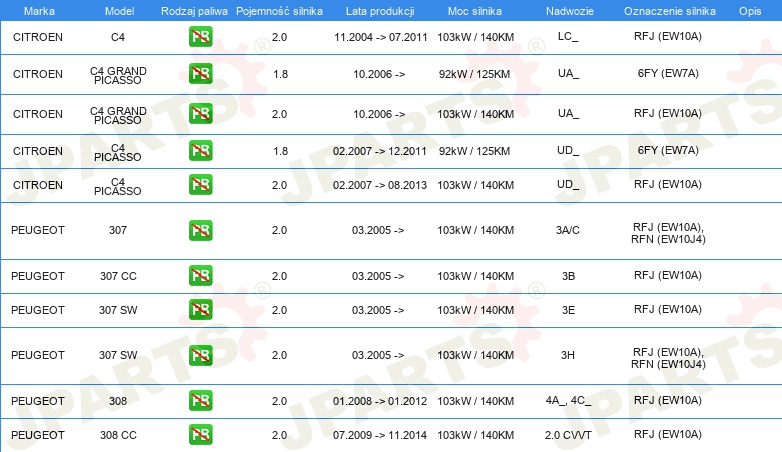Click the fuel icon for C4 Picasso 1.8

[x=200, y=150]
